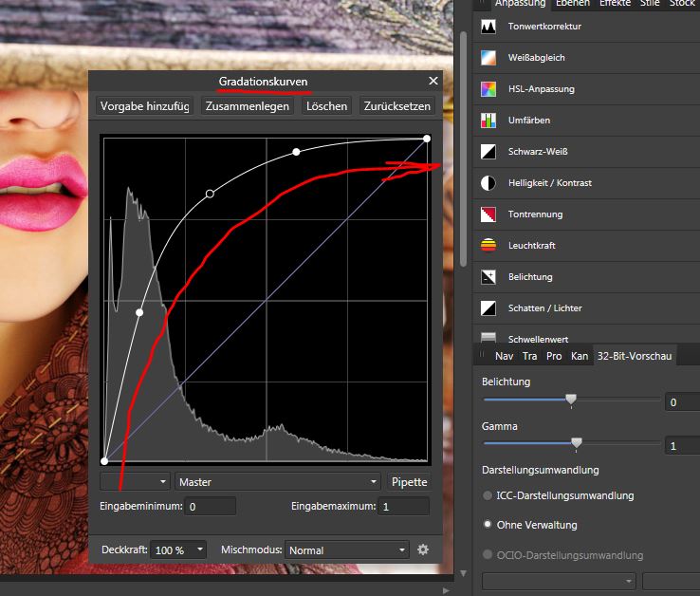Click the Schwellenwert icon
The width and height of the screenshot is (700, 596).
488,337
